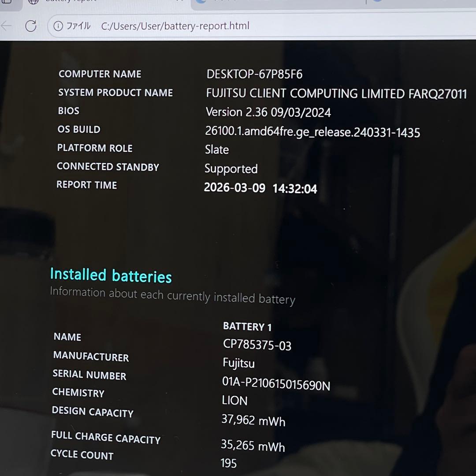
Task: Select the manufacturer value Fujitsu
Action: click(x=238, y=363)
